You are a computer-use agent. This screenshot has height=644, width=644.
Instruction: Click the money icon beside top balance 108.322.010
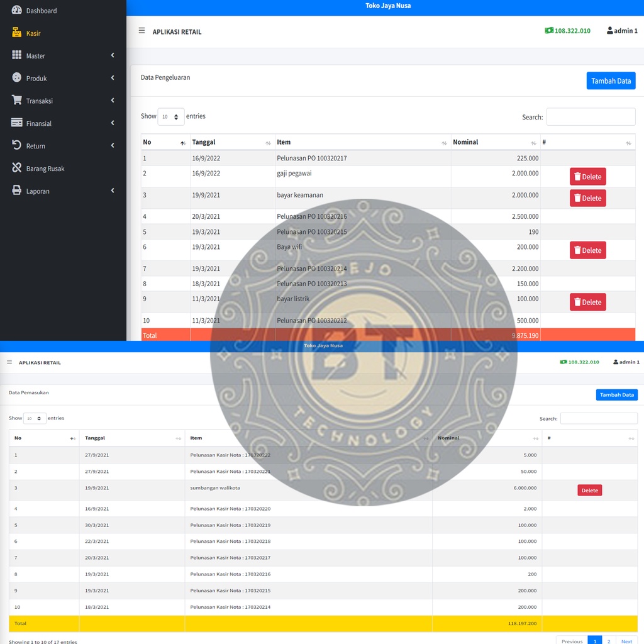[548, 30]
